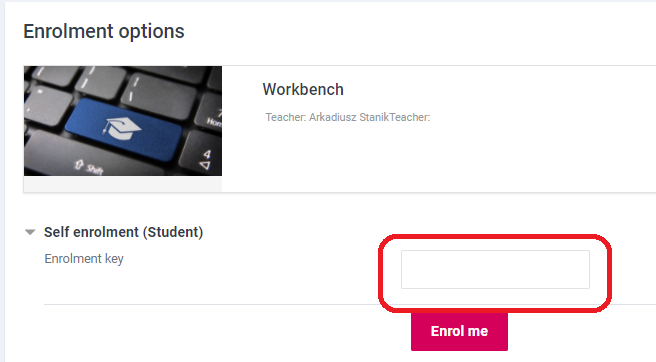Click the Enrolment key label

[x=84, y=259]
